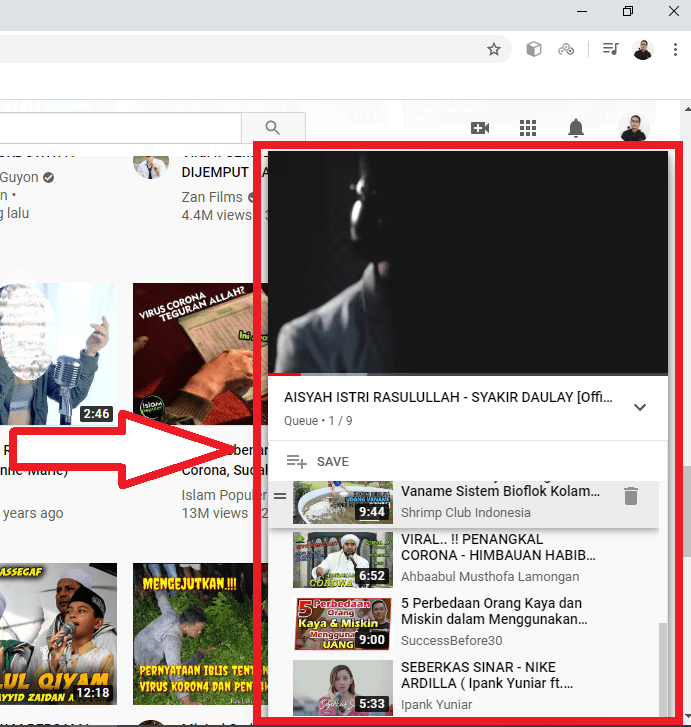
Task: Open the cube-shaped browser extension
Action: (x=534, y=49)
